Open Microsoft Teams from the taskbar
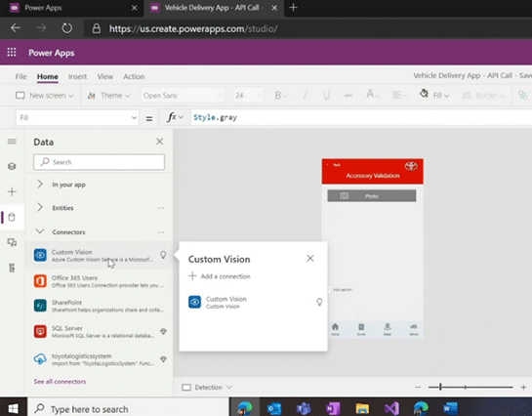The height and width of the screenshot is (416, 532). pyautogui.click(x=304, y=408)
